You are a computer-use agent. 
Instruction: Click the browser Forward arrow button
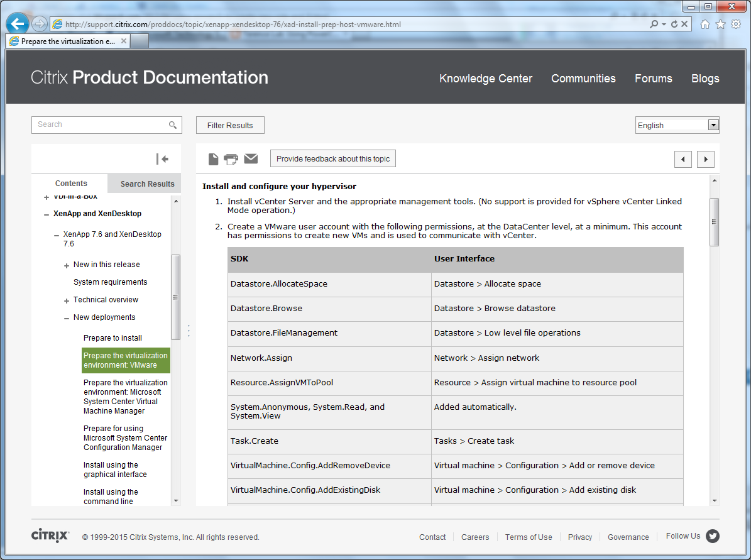click(x=40, y=23)
